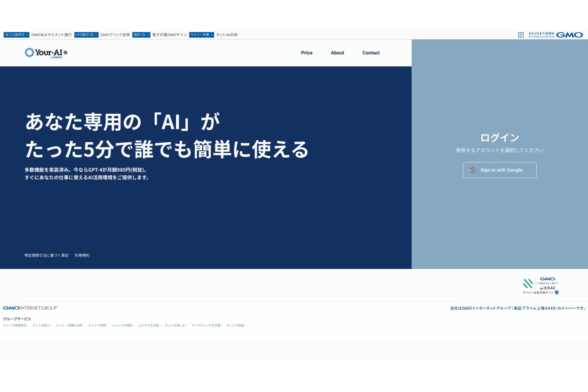
Task: Expand ネットで情報発信 group services
Action: [16, 325]
